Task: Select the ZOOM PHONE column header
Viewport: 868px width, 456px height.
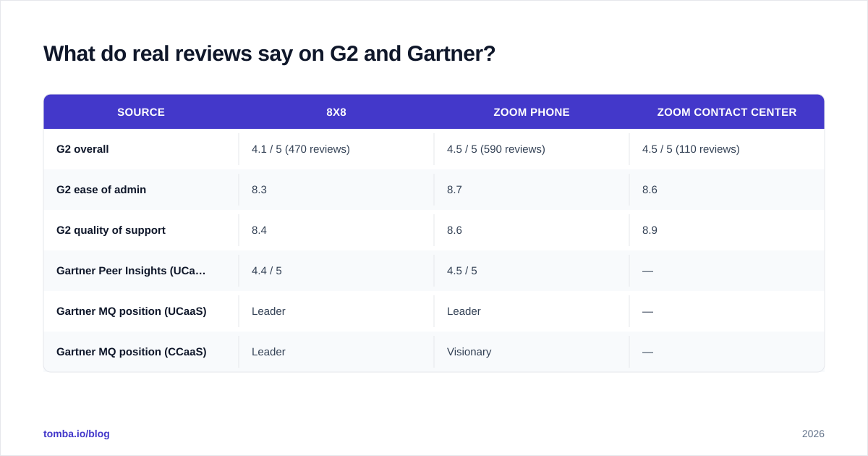Action: (x=532, y=112)
